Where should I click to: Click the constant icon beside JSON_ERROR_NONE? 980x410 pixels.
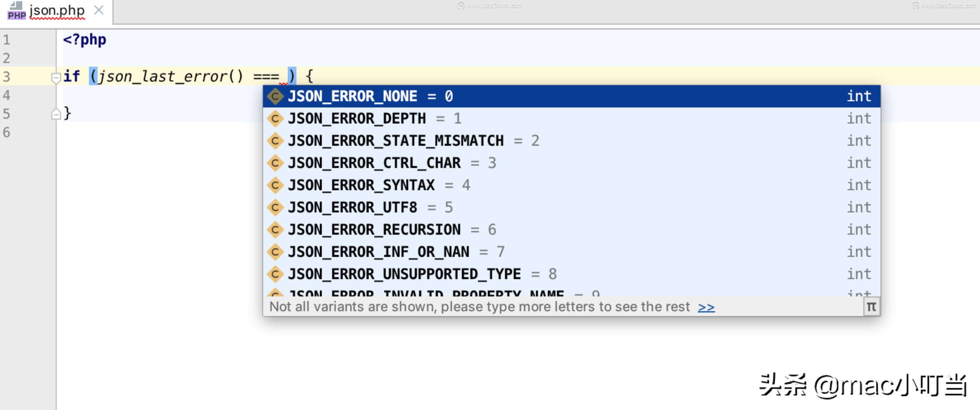(275, 96)
